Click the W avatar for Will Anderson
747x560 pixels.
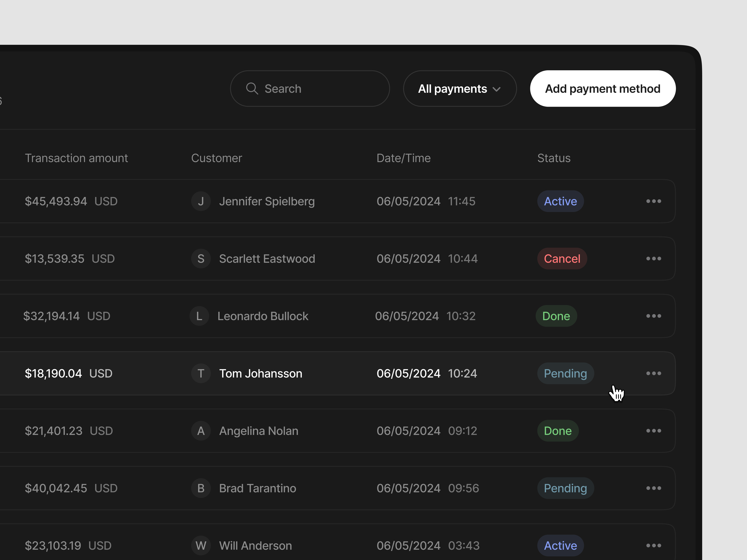pyautogui.click(x=201, y=546)
